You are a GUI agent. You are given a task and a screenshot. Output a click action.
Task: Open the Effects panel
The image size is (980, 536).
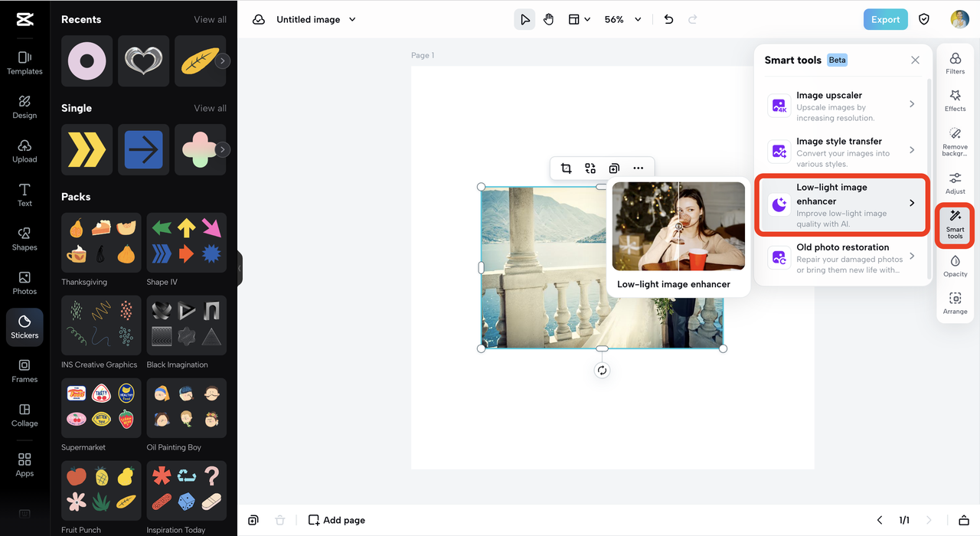pyautogui.click(x=955, y=101)
